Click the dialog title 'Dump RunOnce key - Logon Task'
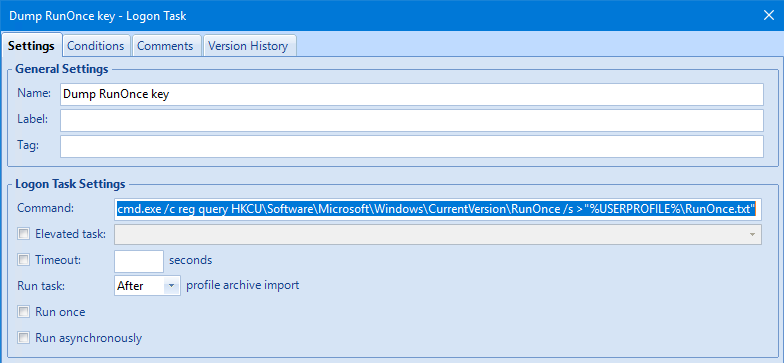Image resolution: width=784 pixels, height=363 pixels. click(x=98, y=16)
